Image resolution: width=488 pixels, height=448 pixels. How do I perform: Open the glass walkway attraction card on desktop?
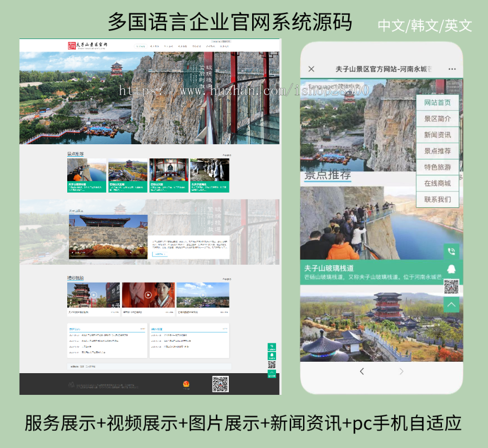(87, 175)
